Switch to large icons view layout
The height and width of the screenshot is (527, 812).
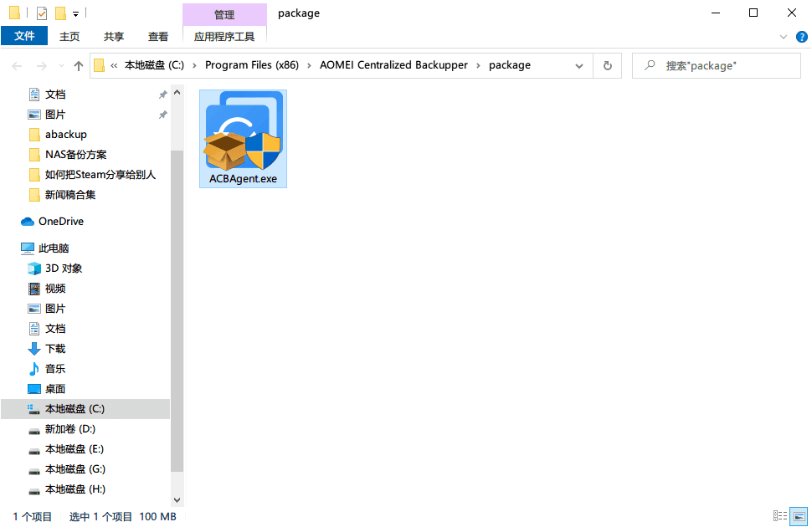[x=799, y=515]
